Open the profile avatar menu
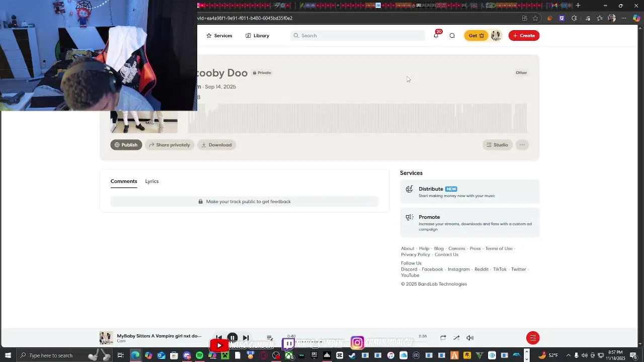 (x=496, y=36)
